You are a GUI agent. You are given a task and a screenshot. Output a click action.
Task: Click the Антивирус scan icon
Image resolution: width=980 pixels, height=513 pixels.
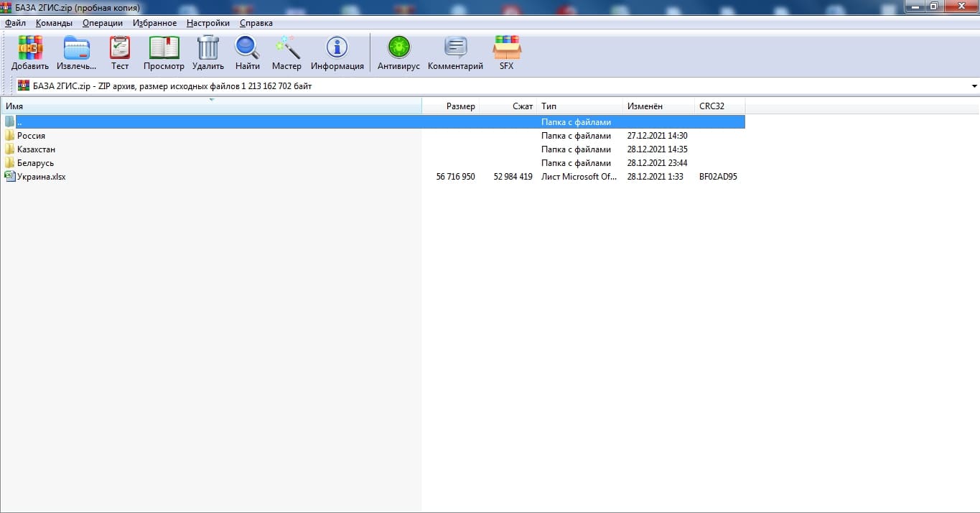[398, 47]
